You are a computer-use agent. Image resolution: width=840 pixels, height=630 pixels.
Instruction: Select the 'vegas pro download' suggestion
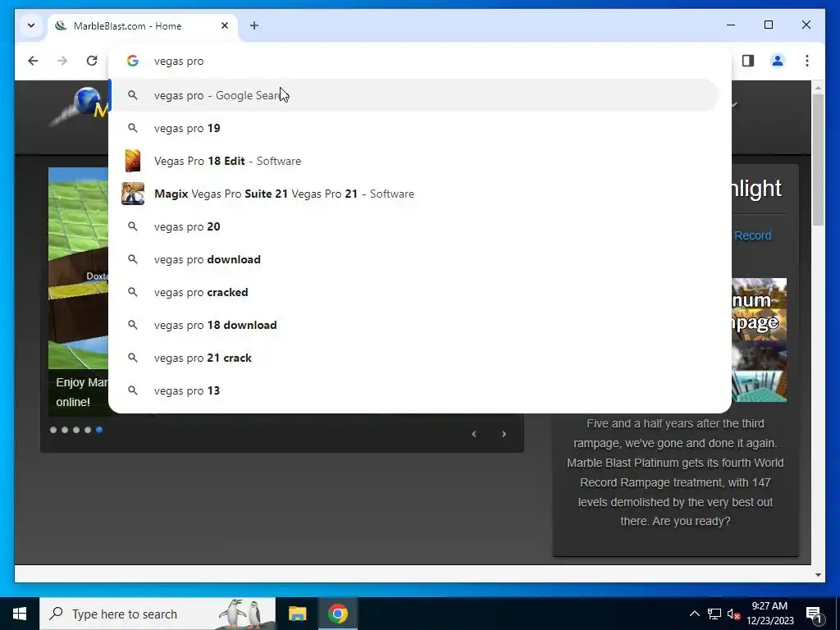pyautogui.click(x=414, y=259)
